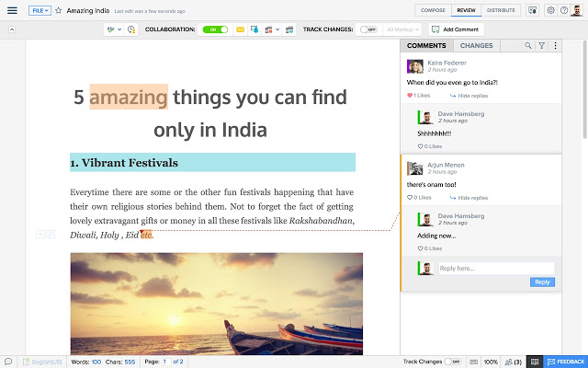
Task: Click Arjun Menon's avatar
Action: coord(415,168)
